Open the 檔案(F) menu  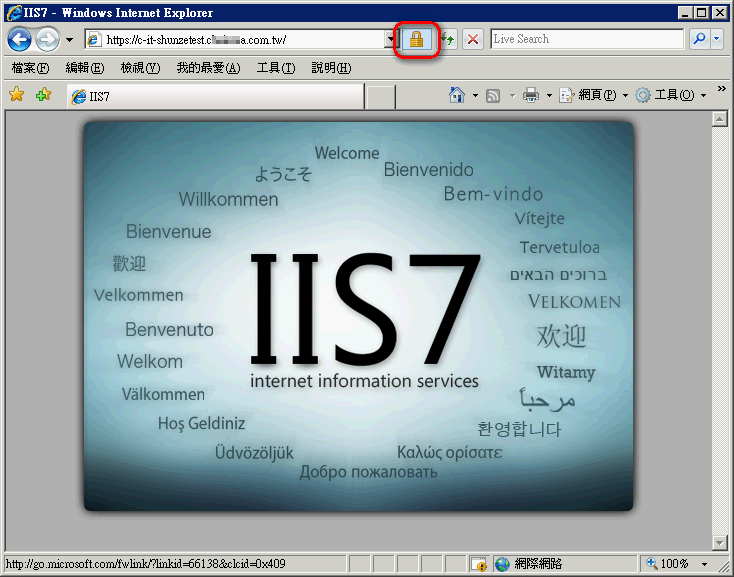pos(30,68)
